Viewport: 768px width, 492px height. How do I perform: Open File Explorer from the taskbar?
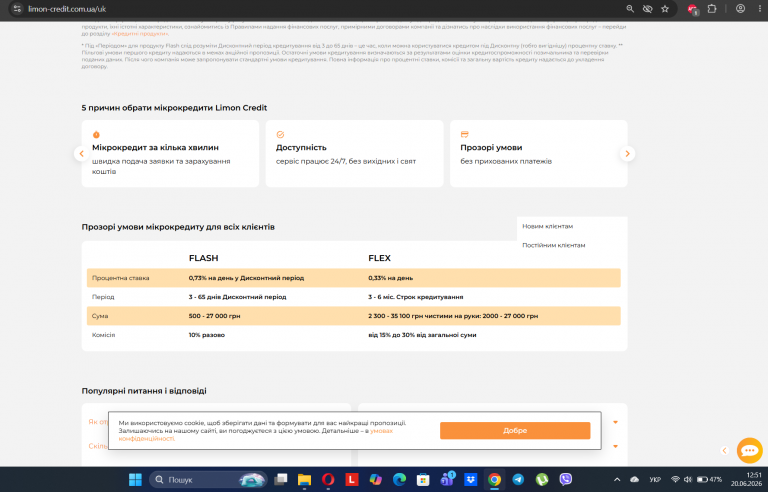[304, 479]
